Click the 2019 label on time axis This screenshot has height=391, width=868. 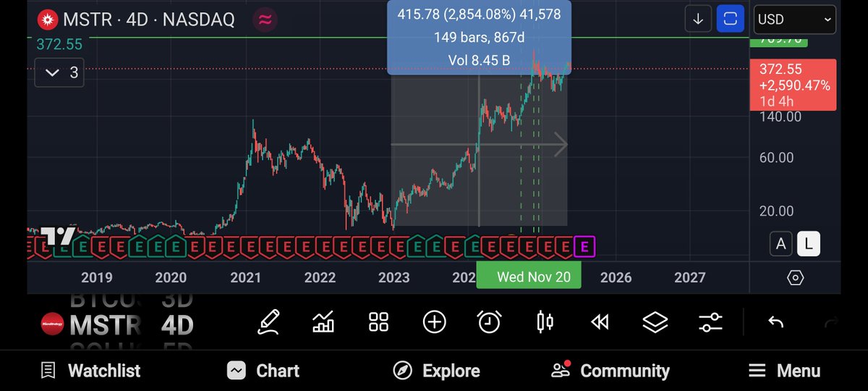97,277
